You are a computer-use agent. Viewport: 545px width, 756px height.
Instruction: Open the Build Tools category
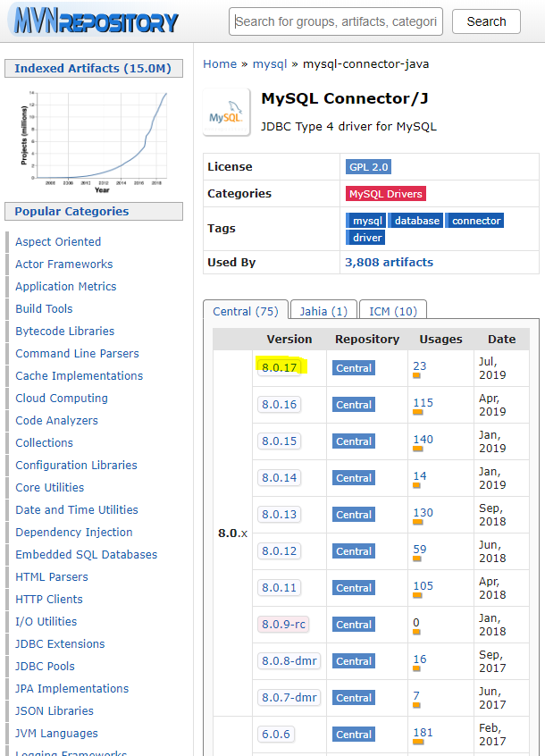(x=44, y=308)
